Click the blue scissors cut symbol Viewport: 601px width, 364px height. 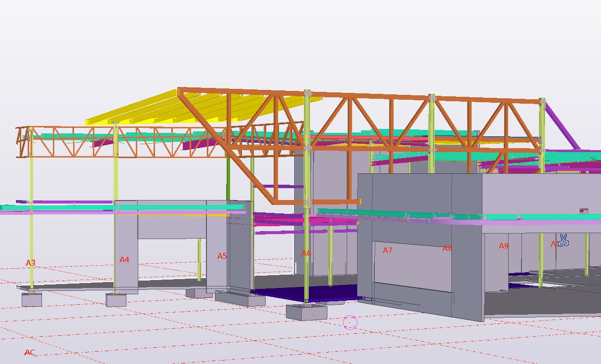[563, 241]
